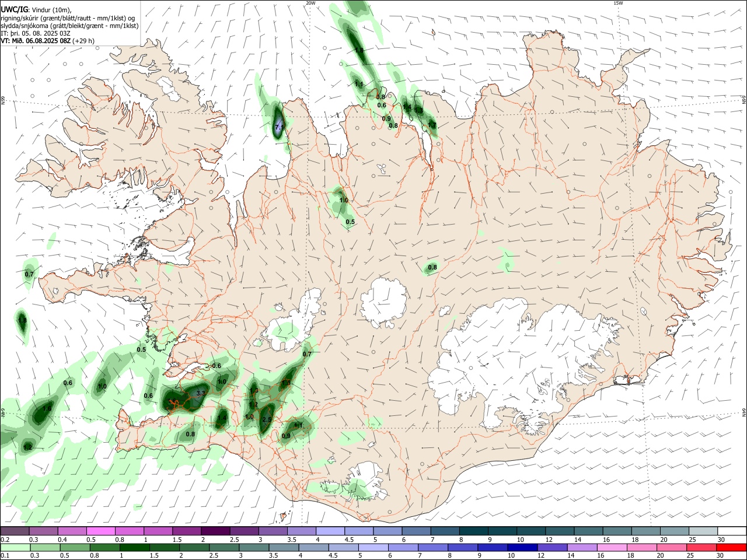Click the '15W' longitude label
This screenshot has height=560, width=747.
pyautogui.click(x=618, y=3)
